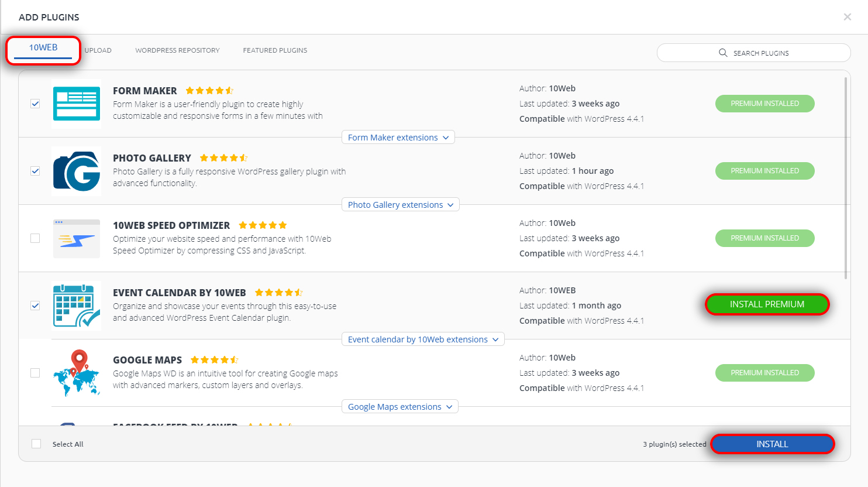Switch to the 10WEB tab
The height and width of the screenshot is (487, 868).
click(x=43, y=48)
